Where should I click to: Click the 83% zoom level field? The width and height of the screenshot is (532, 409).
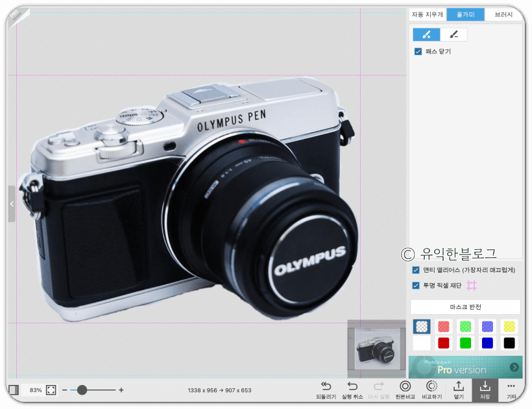36,390
